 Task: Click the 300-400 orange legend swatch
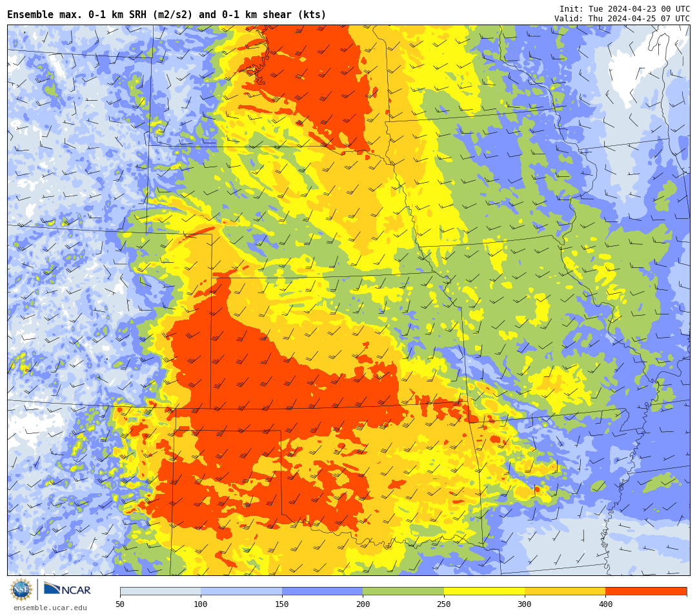(565, 591)
